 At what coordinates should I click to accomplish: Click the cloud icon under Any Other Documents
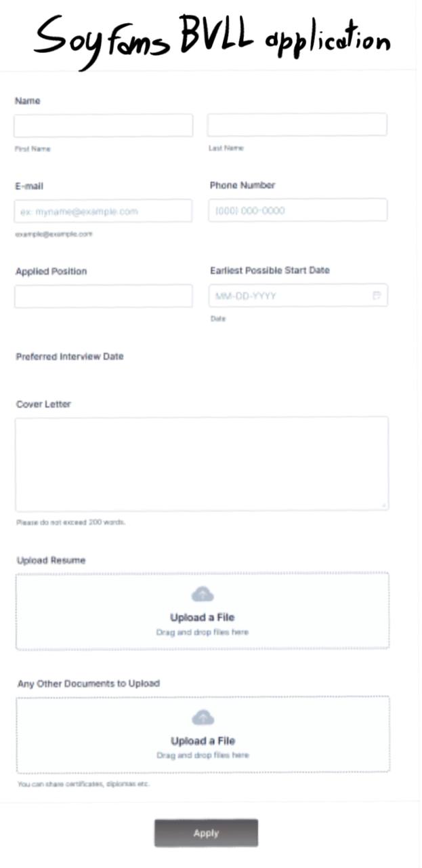tap(203, 717)
